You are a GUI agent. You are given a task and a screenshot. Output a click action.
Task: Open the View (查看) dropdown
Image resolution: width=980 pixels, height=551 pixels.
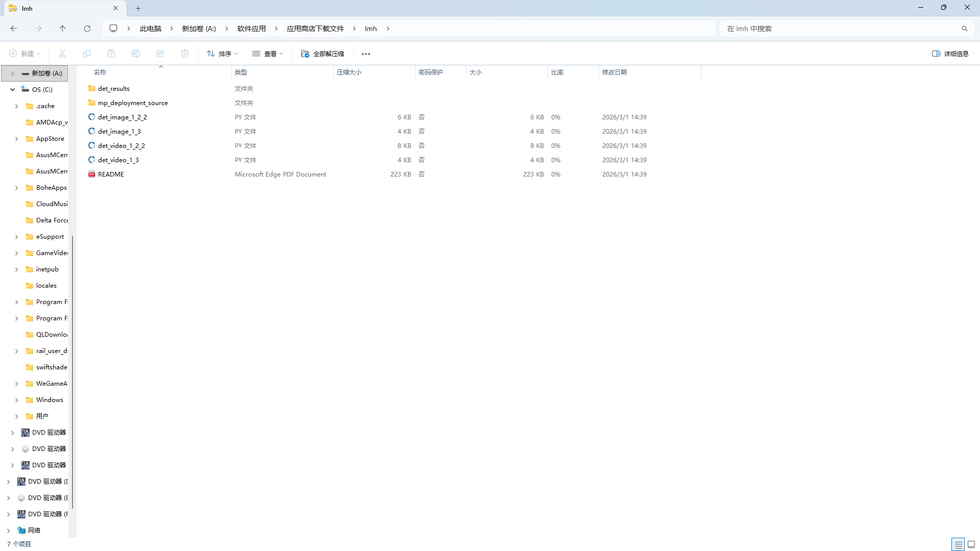coord(267,54)
